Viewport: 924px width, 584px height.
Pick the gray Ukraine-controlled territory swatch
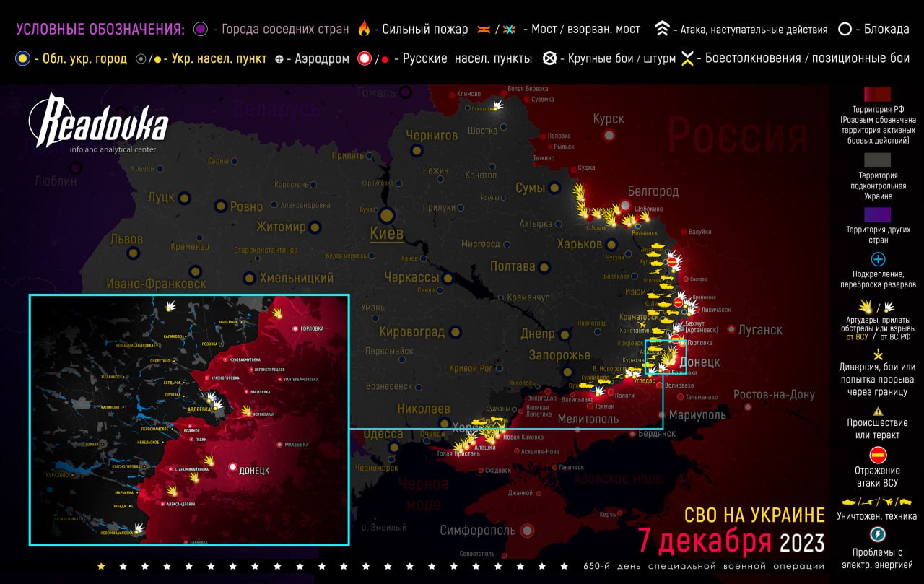[x=878, y=160]
